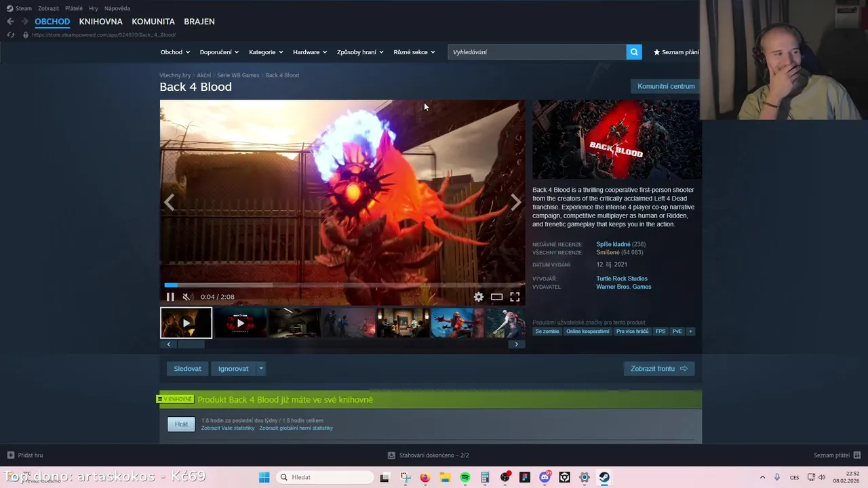Go to previous media with left arrow
The image size is (868, 488).
tap(169, 202)
